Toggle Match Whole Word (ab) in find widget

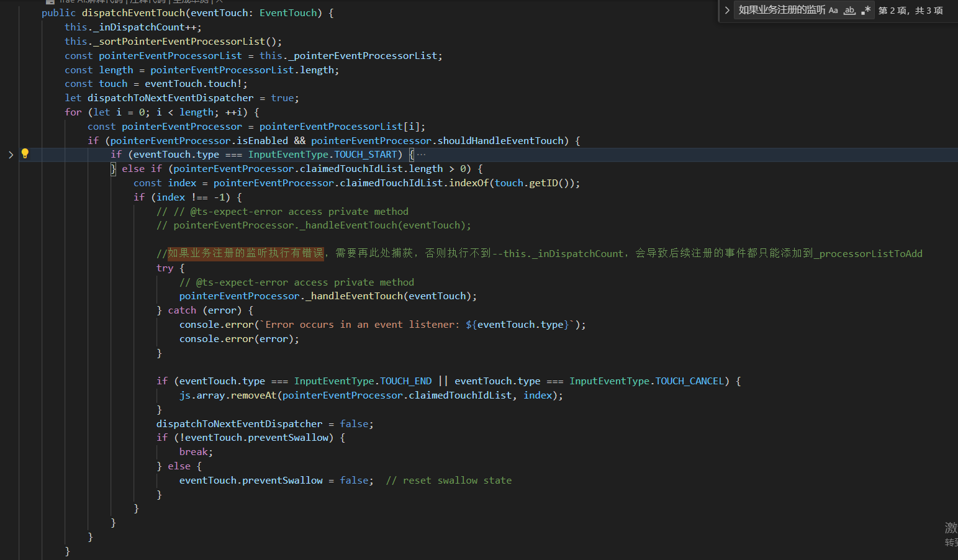(x=849, y=10)
